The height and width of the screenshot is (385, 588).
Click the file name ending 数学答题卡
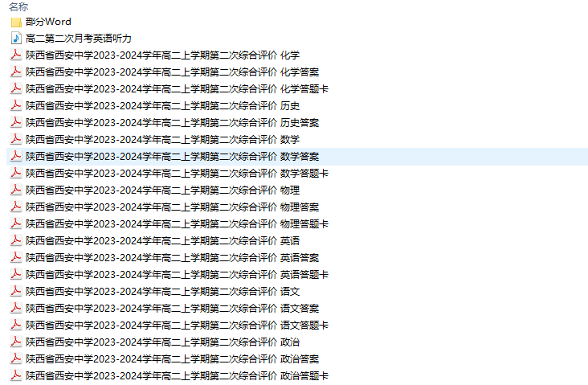point(177,174)
